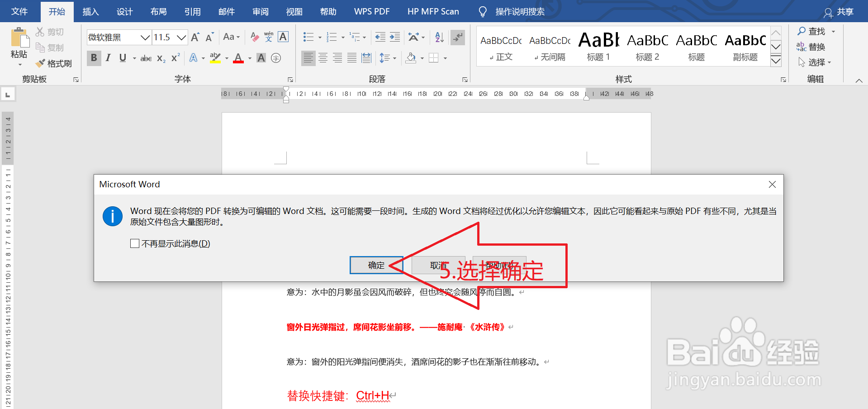Expand the styles gallery More arrow
This screenshot has height=409, width=868.
tap(776, 61)
